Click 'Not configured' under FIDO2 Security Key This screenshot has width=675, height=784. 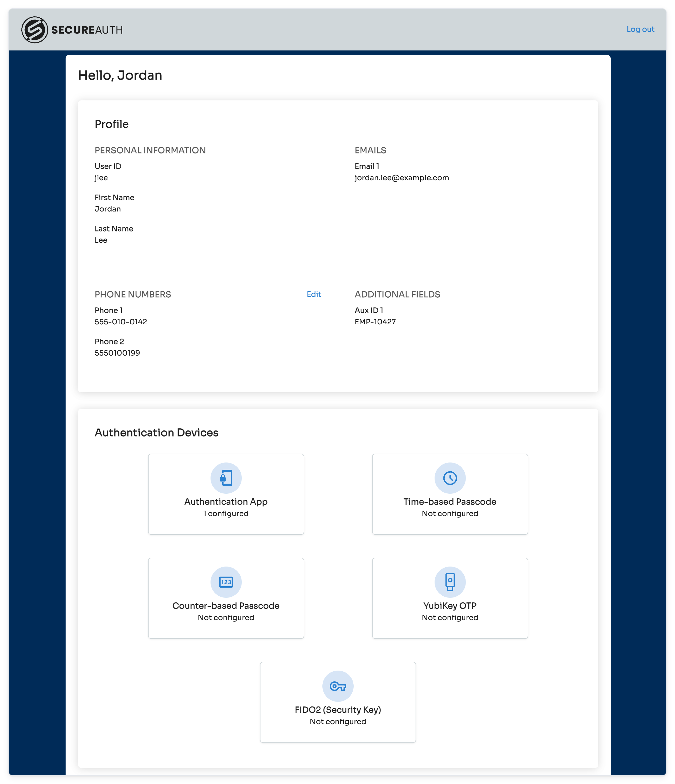coord(338,722)
